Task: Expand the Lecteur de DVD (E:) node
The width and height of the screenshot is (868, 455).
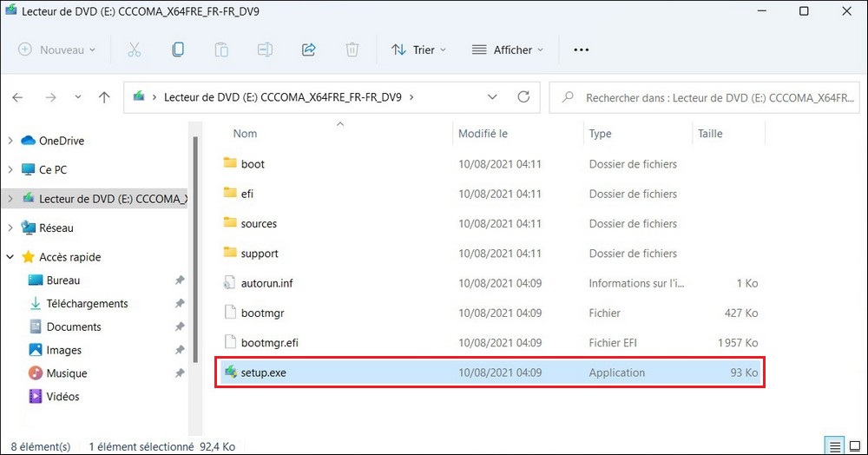Action: [10, 199]
